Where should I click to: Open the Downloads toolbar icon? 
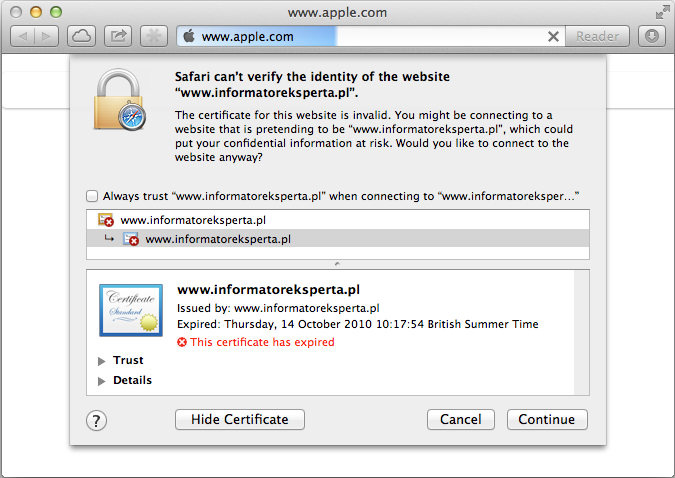click(x=652, y=36)
